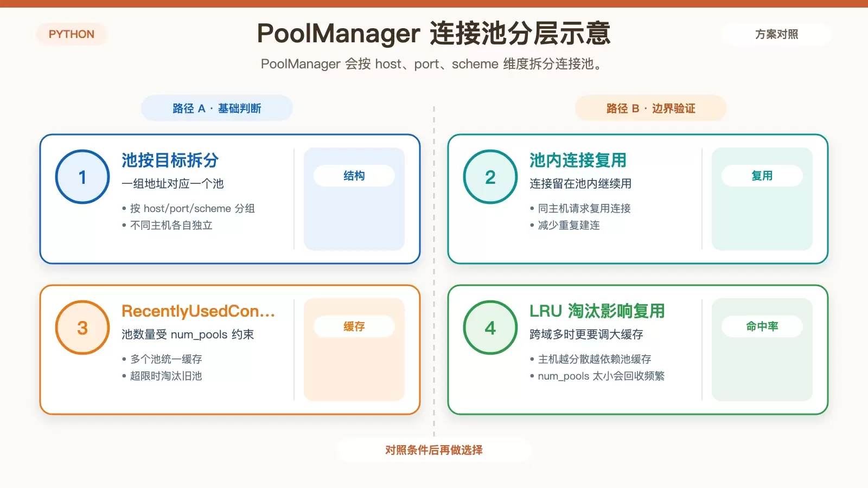The height and width of the screenshot is (488, 868).
Task: Click the text 跨域多时更要调大缓存
Action: click(586, 335)
